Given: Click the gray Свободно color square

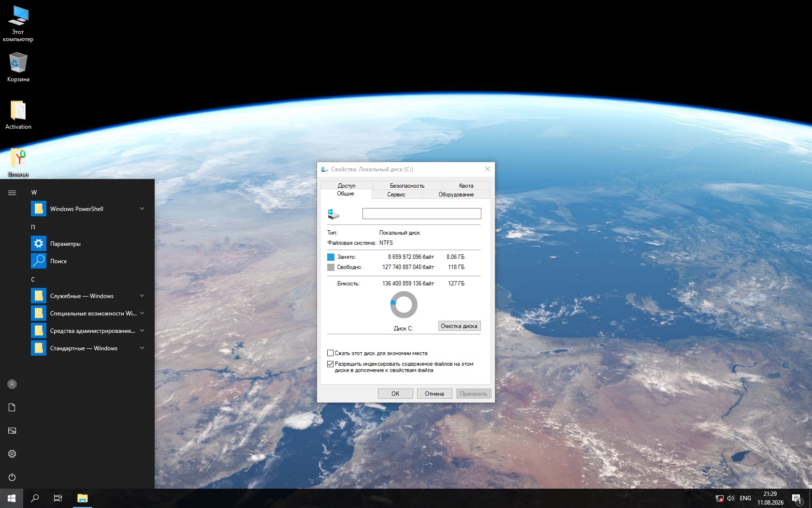Looking at the screenshot, I should tap(331, 267).
